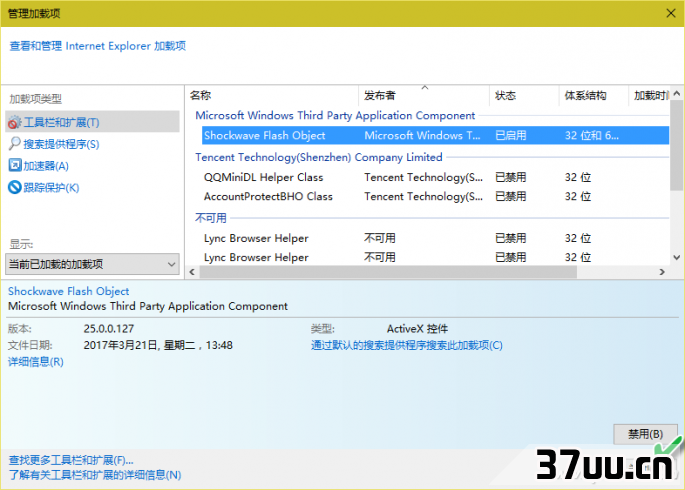Open 了解有关工具栏和扩展的详细信息(N) link
This screenshot has width=685, height=490.
pos(95,475)
